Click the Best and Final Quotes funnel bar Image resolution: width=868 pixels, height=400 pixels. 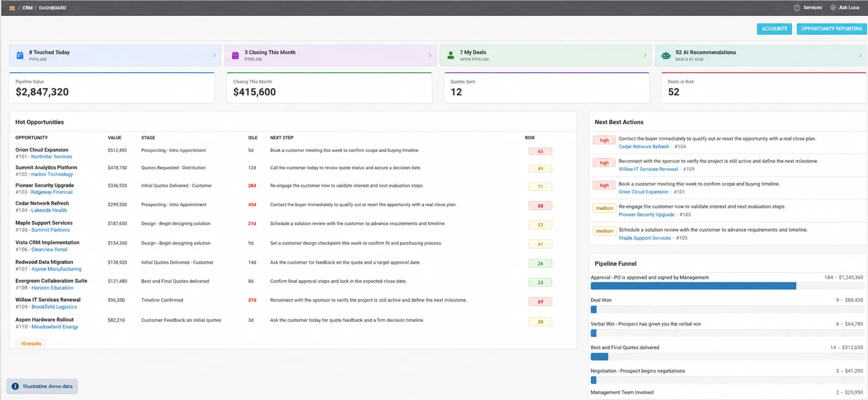click(727, 357)
